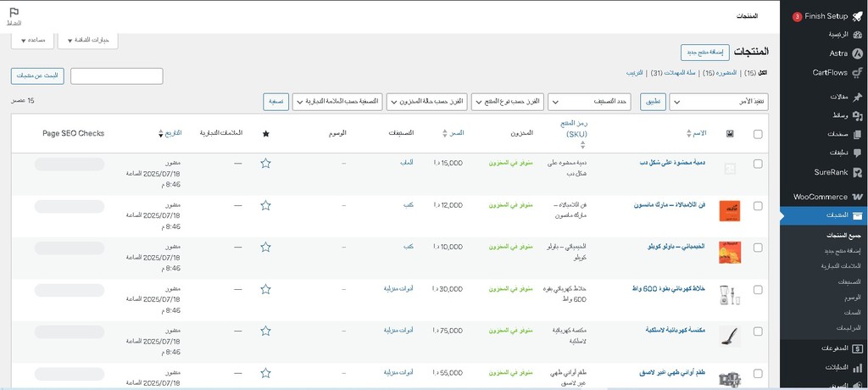The width and height of the screenshot is (868, 390).
Task: Open the الفرز حسب نوع المنتج dropdown
Action: [508, 102]
